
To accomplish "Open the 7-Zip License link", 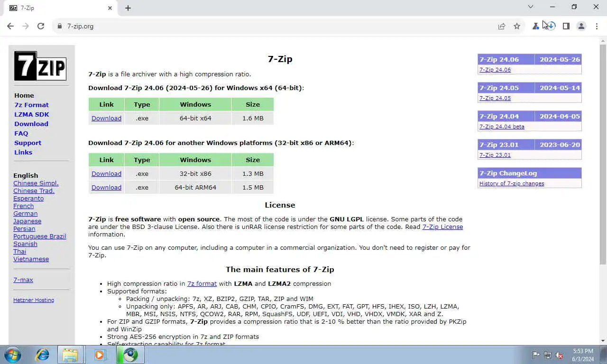I will pos(442,227).
